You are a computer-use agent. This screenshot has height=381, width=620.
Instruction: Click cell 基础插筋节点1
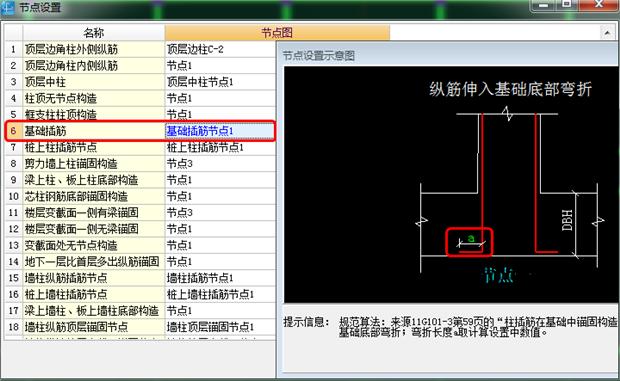click(220, 131)
